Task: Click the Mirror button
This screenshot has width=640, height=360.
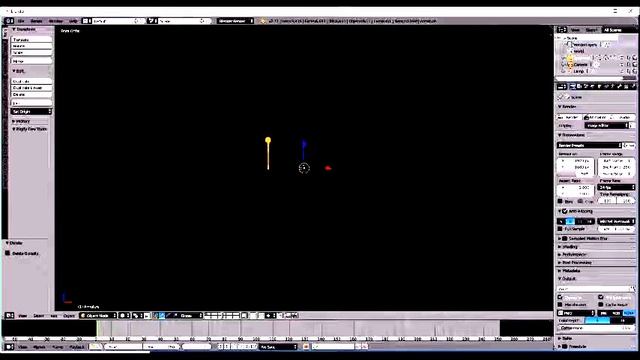Action: (31, 61)
